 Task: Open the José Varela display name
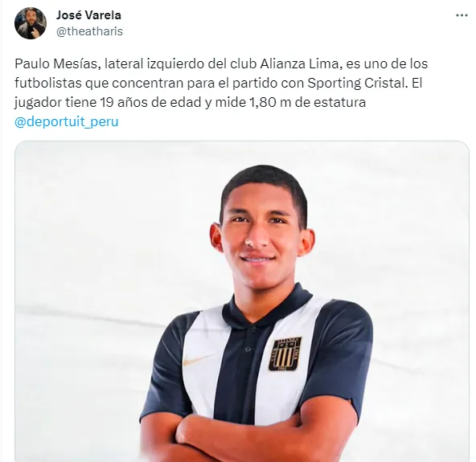pos(88,15)
